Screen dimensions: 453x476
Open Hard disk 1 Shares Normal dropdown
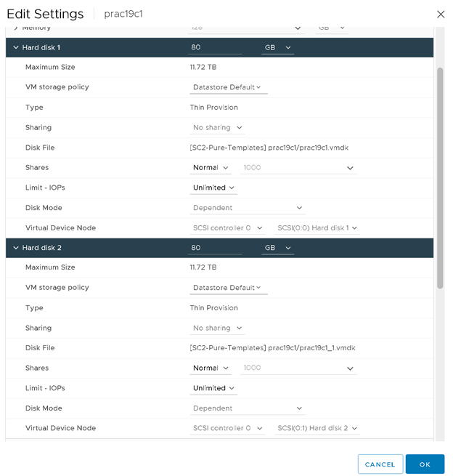point(211,168)
